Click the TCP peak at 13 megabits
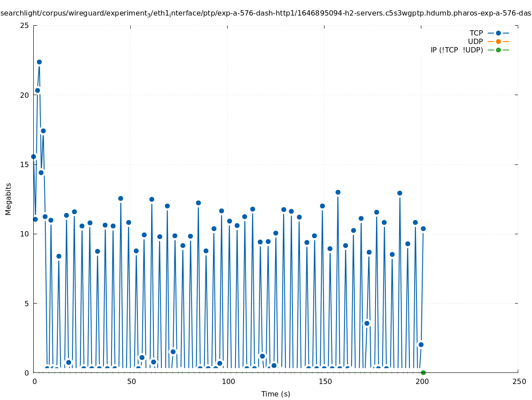 (x=338, y=192)
